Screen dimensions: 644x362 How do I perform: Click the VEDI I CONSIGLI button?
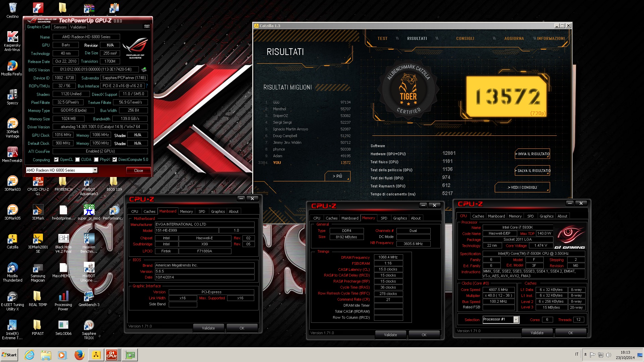tap(522, 187)
